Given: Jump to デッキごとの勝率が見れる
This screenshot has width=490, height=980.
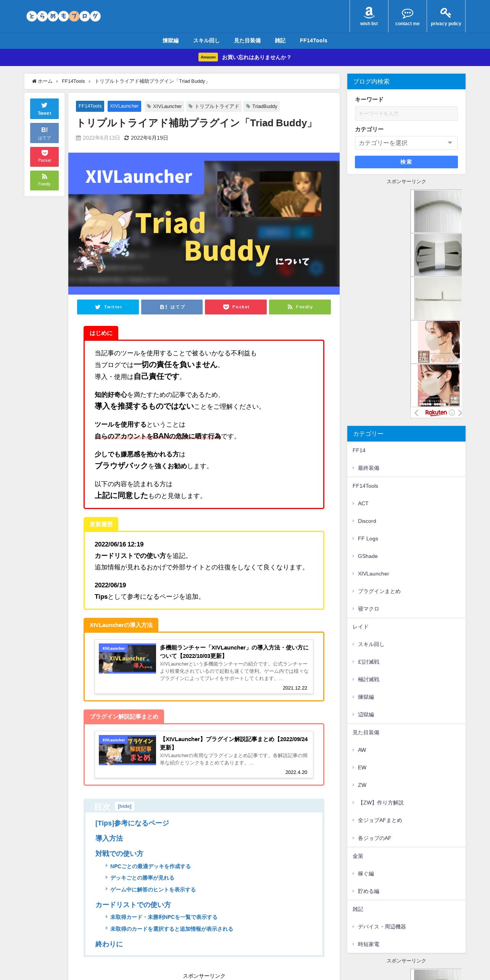Looking at the screenshot, I should point(142,878).
